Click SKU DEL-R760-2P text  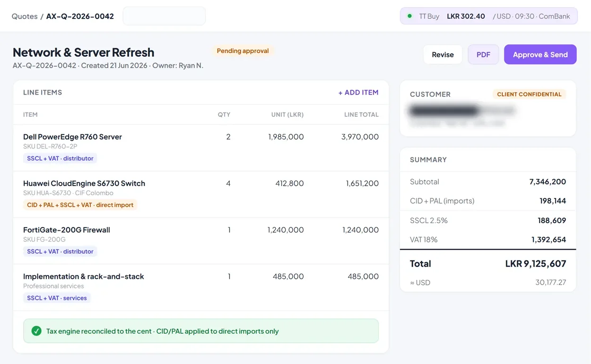(50, 147)
